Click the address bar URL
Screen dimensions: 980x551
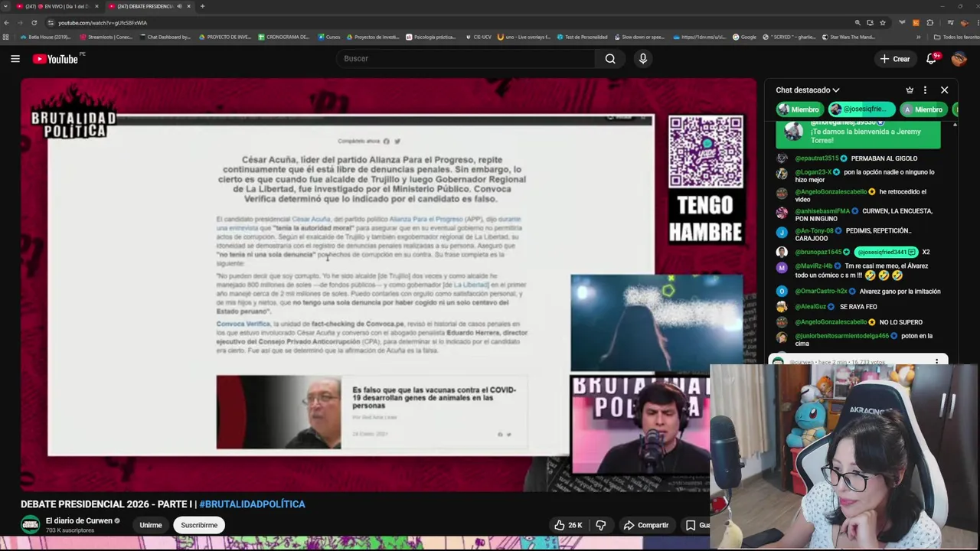[103, 23]
